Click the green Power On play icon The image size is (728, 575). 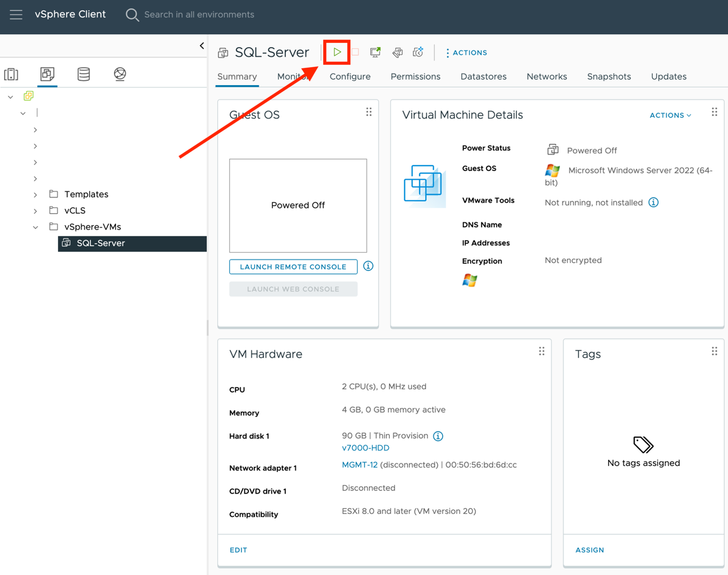(337, 52)
